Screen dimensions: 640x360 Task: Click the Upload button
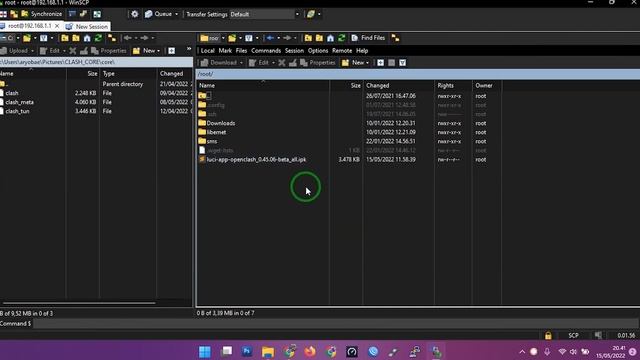tap(15, 51)
